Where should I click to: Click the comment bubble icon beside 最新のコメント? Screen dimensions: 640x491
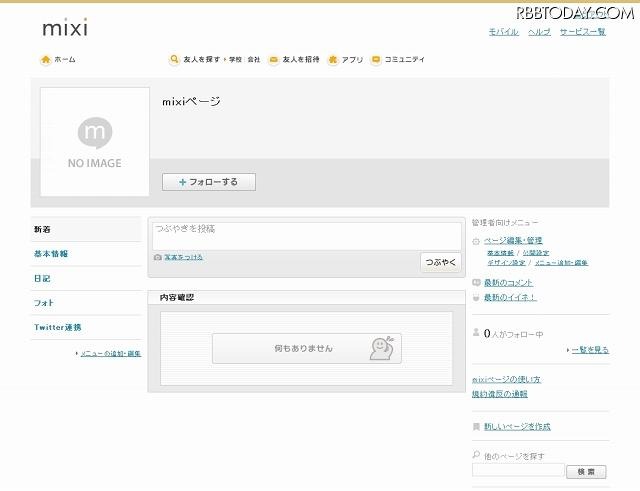point(476,282)
